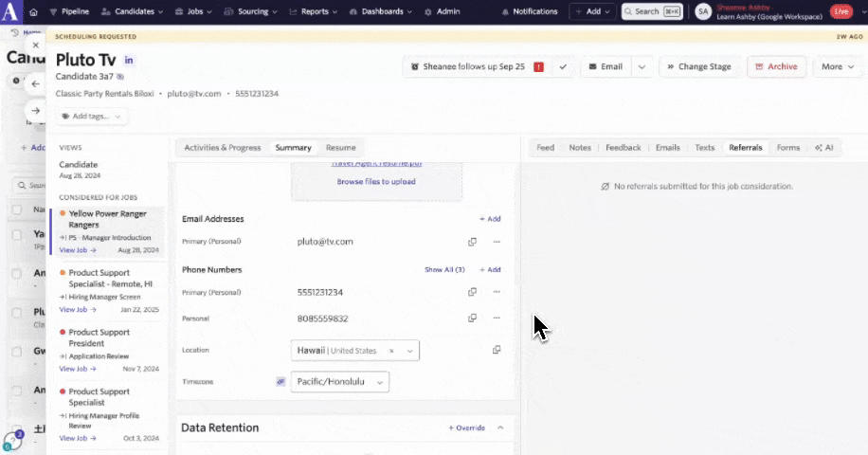868x455 pixels.
Task: Open View Job for Yellow Power Ranger Rangers
Action: click(x=78, y=250)
